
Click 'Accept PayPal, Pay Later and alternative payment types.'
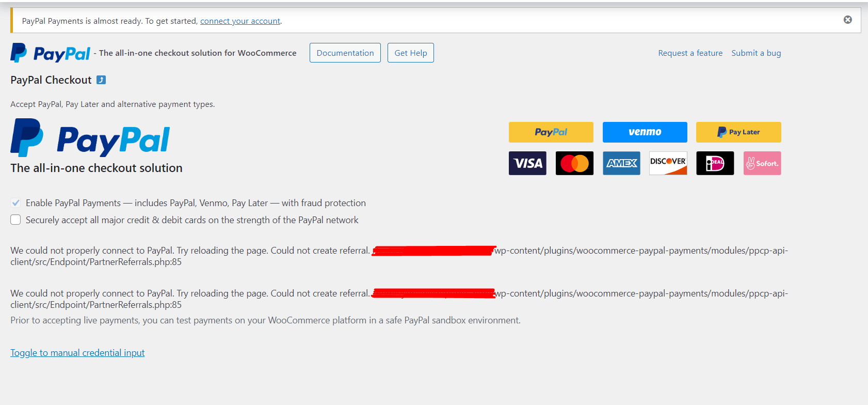coord(112,104)
